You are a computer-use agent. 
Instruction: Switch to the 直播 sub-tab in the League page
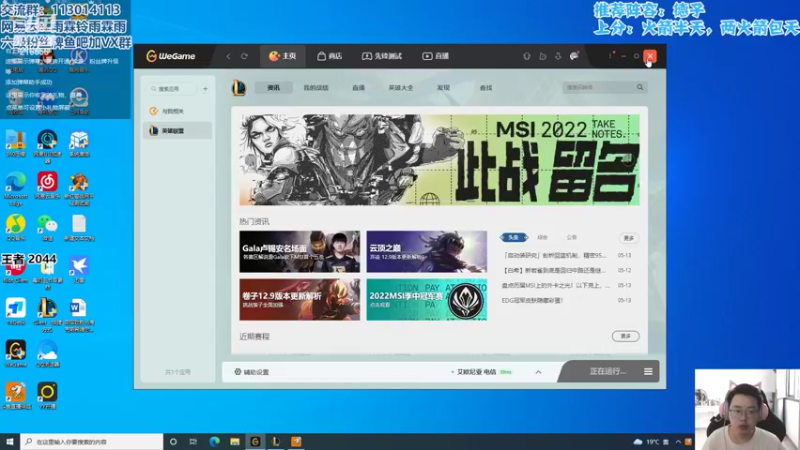pyautogui.click(x=359, y=88)
